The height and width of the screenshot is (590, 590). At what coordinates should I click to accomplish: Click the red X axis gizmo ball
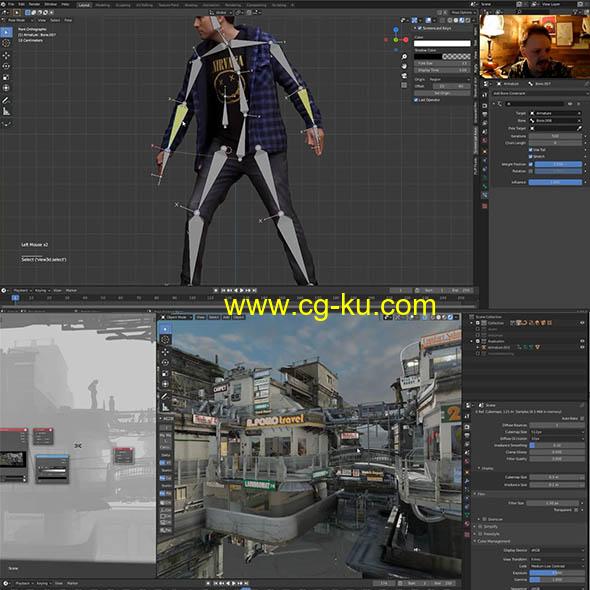(406, 40)
